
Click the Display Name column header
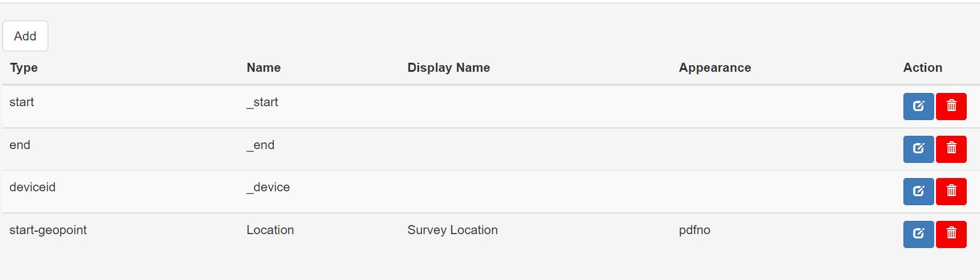tap(449, 68)
